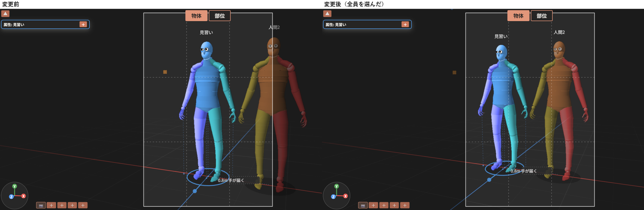Snap to green Y axis in 変更前 gizmo

(x=15, y=186)
